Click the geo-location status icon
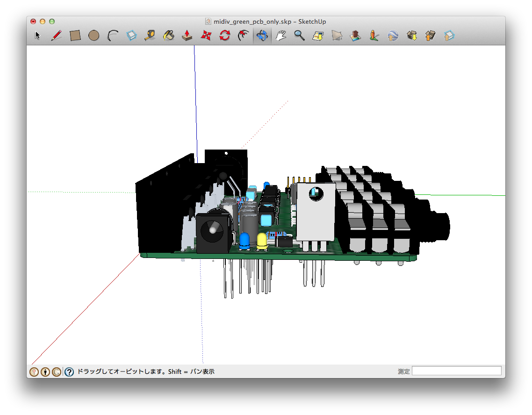Image resolution: width=532 pixels, height=415 pixels. pyautogui.click(x=34, y=372)
